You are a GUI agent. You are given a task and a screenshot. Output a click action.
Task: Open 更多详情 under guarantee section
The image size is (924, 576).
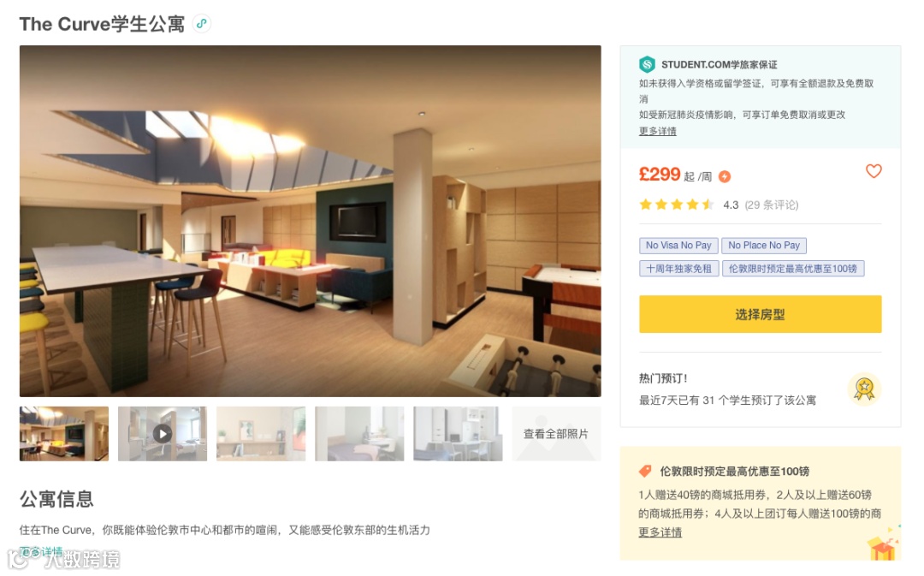[x=658, y=131]
